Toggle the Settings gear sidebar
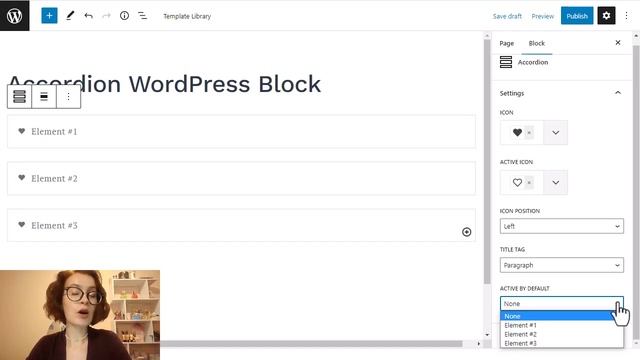The image size is (640, 360). 607,16
